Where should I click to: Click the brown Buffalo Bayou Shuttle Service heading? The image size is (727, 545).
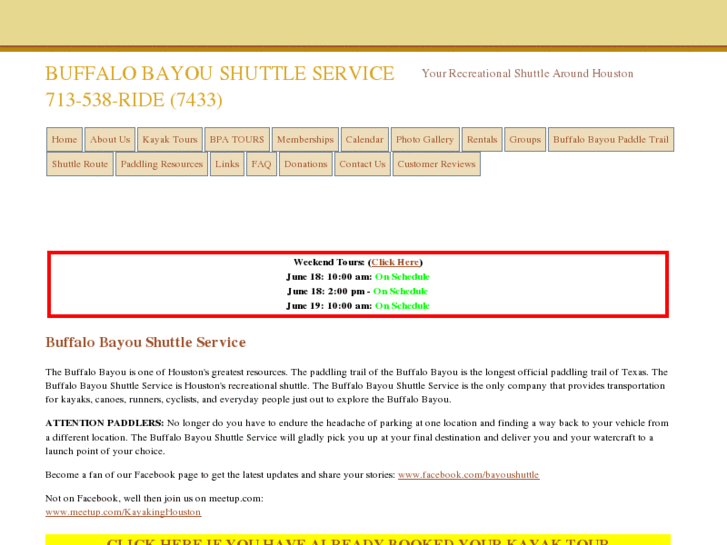click(146, 342)
